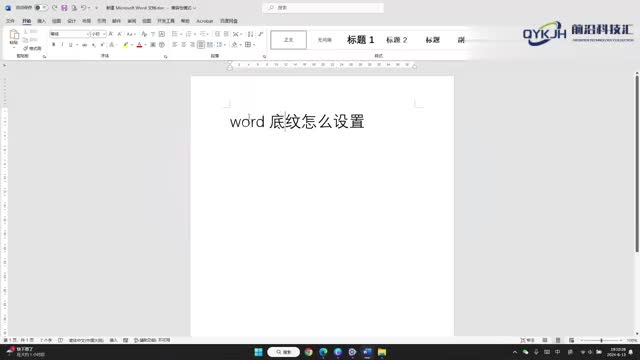Open paragraph shading color dropdown

(x=240, y=44)
